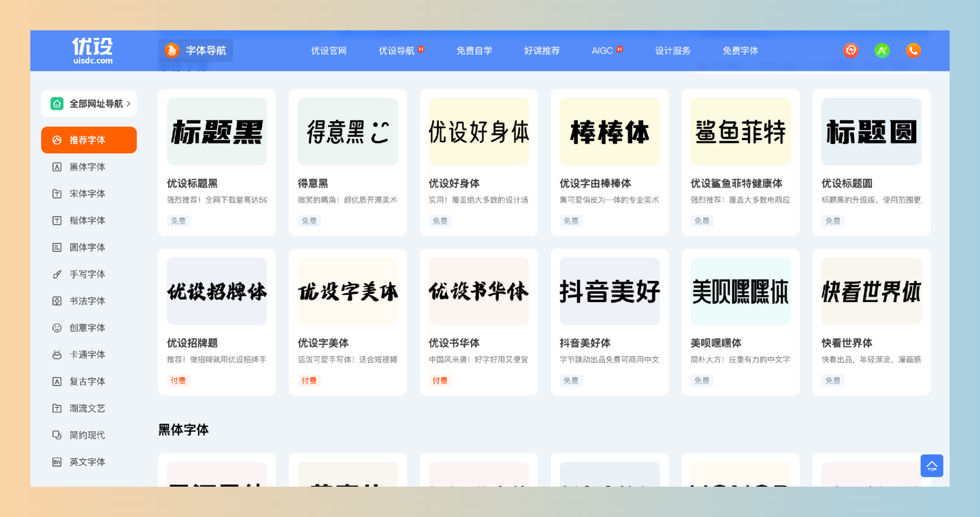The height and width of the screenshot is (517, 980).
Task: Open the 抖音美好 font preview thumbnail
Action: click(610, 291)
